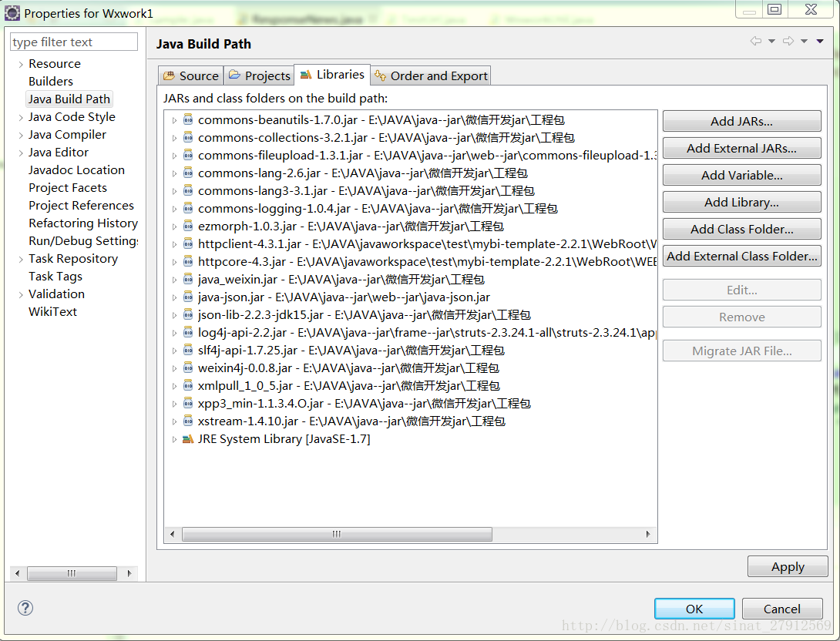Click jar icon of httpclient-4.3.1.jar
840x641 pixels.
coord(188,243)
